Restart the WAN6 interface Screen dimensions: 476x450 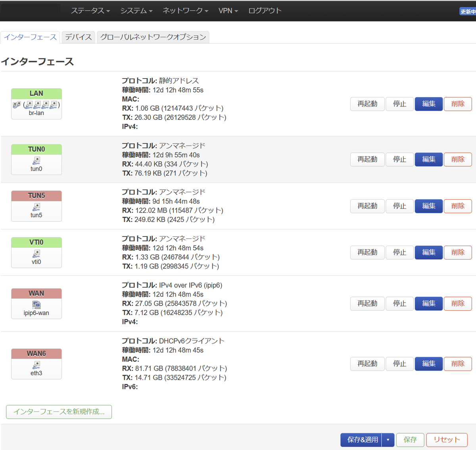pyautogui.click(x=367, y=364)
